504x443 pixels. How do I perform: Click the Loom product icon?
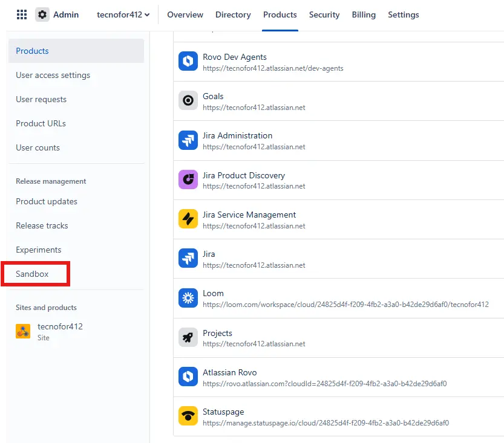click(188, 298)
